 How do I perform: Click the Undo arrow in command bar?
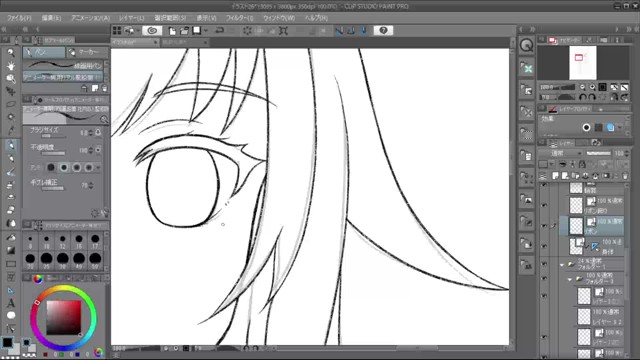(220, 31)
